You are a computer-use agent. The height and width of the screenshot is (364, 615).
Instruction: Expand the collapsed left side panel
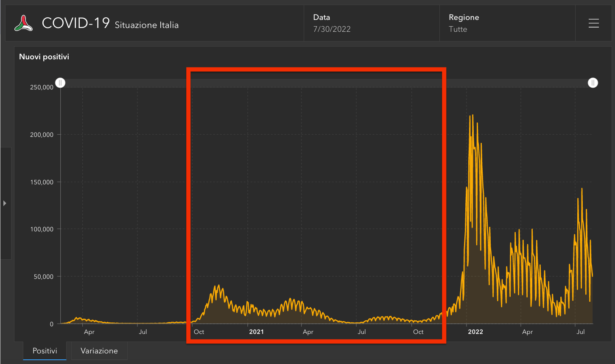(x=5, y=203)
